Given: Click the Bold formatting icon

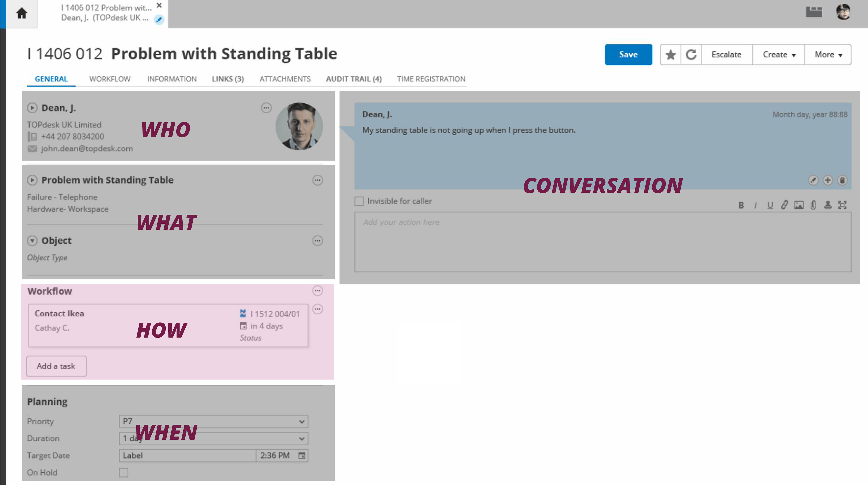Looking at the screenshot, I should (741, 205).
